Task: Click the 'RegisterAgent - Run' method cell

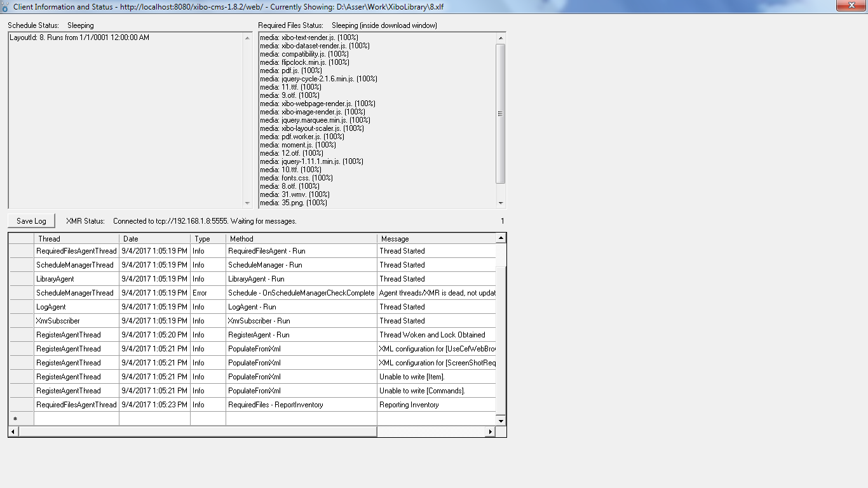Action: tap(301, 335)
